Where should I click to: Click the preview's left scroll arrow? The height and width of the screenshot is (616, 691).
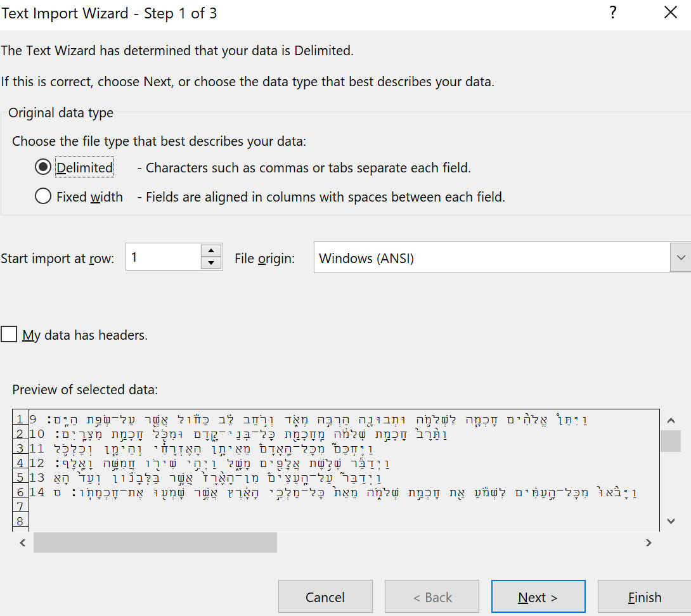coord(22,542)
